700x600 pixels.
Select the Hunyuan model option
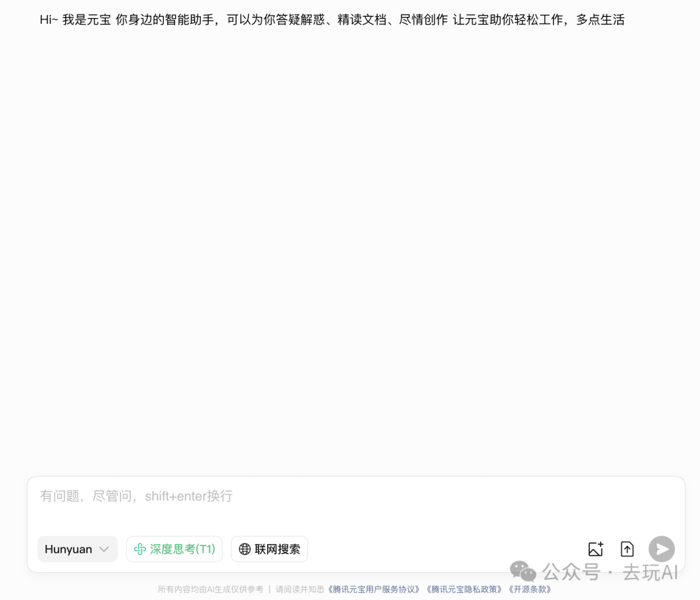[68, 549]
